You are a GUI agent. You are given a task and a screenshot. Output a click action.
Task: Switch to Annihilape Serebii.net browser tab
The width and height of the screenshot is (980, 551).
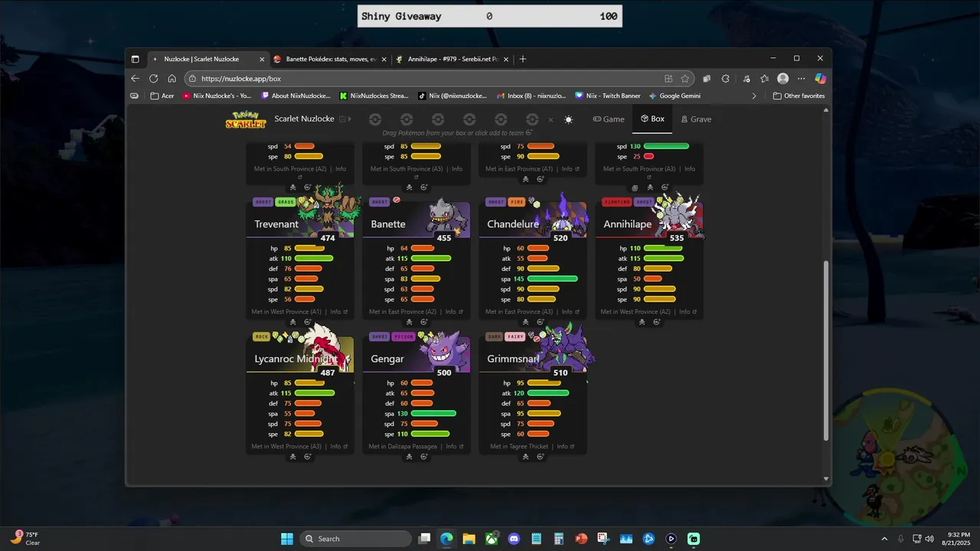tap(452, 59)
